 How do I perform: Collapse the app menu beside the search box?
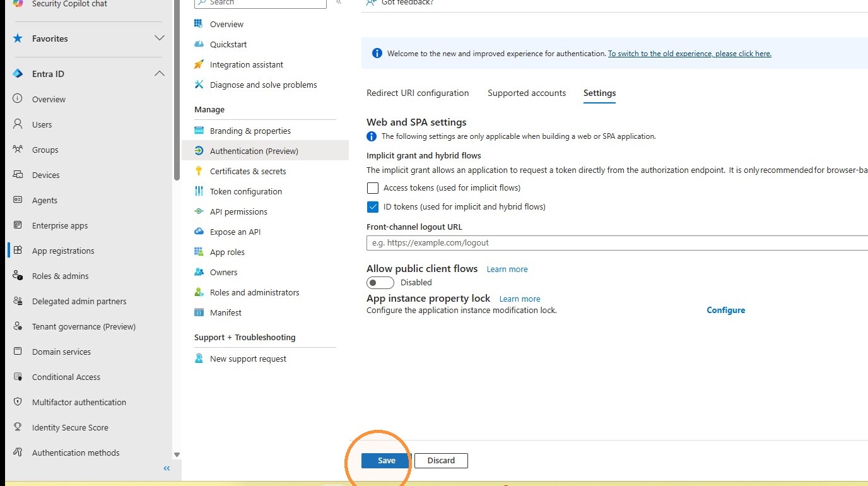point(339,3)
